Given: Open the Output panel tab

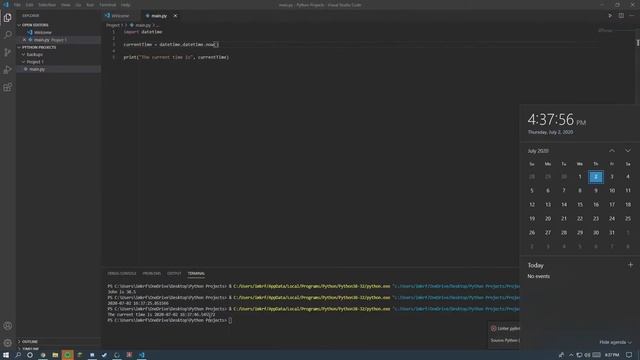Looking at the screenshot, I should tap(174, 273).
